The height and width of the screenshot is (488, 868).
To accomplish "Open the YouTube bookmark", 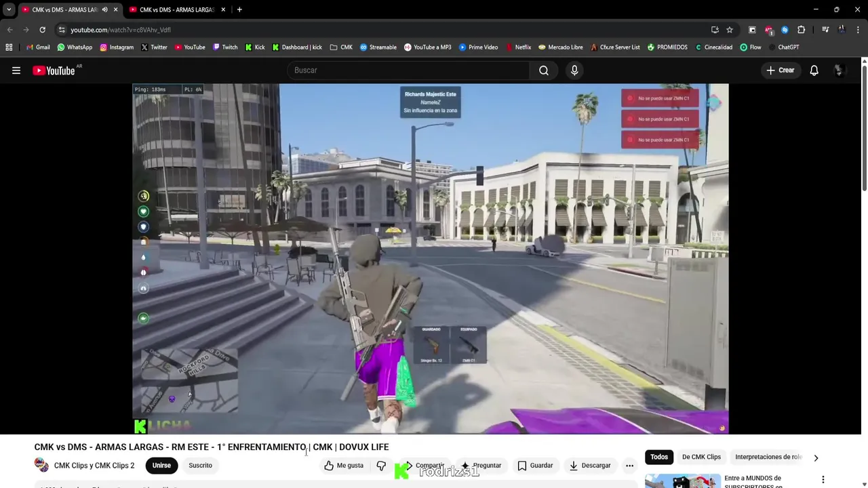I will 190,47.
